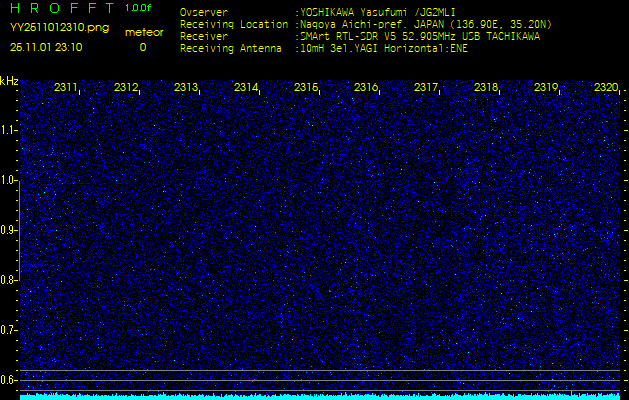Click the 0.6 frequency axis label
The height and width of the screenshot is (400, 629).
[9, 379]
